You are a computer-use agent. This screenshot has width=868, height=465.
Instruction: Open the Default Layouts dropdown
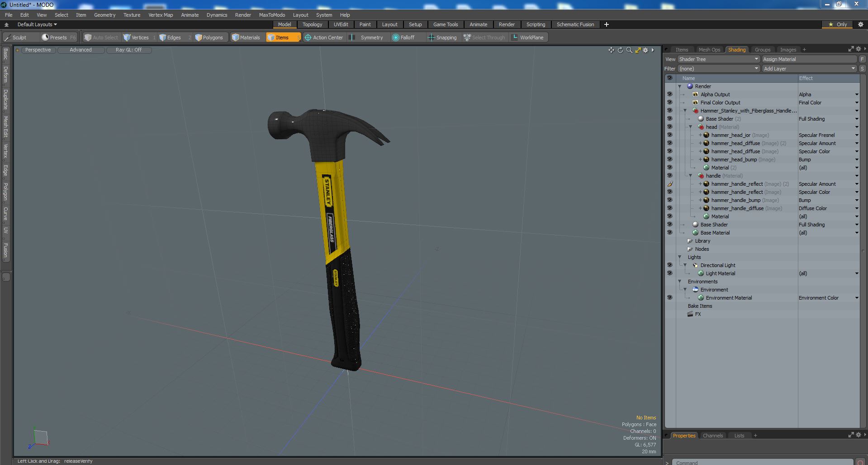pyautogui.click(x=37, y=24)
